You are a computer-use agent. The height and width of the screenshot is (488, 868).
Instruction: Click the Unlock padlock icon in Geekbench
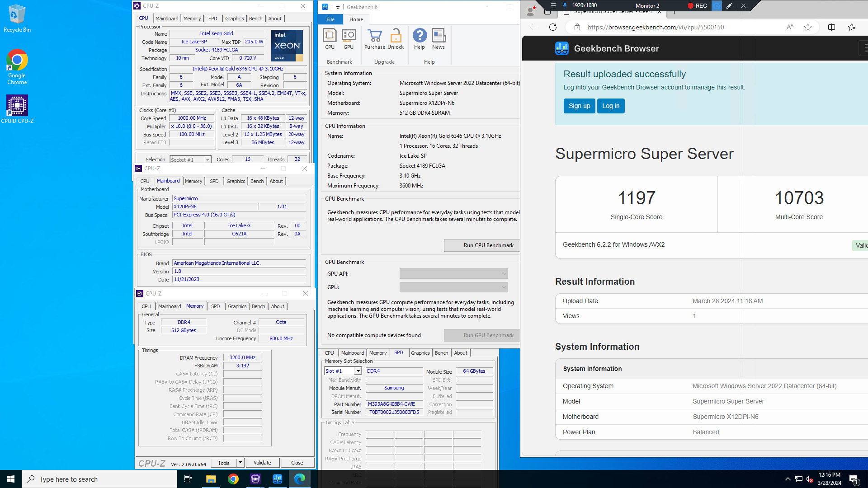pos(396,39)
